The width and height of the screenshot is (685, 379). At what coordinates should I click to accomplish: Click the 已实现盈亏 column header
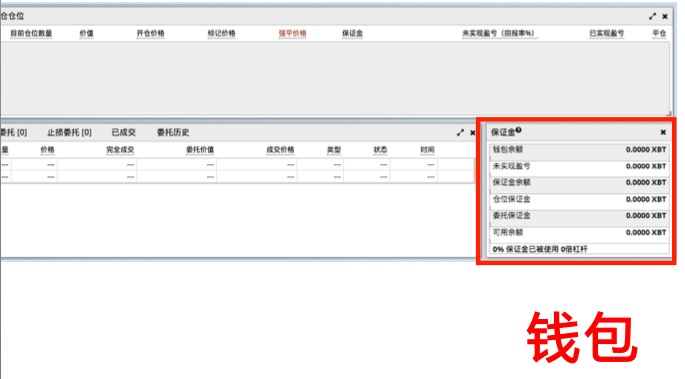[x=606, y=33]
